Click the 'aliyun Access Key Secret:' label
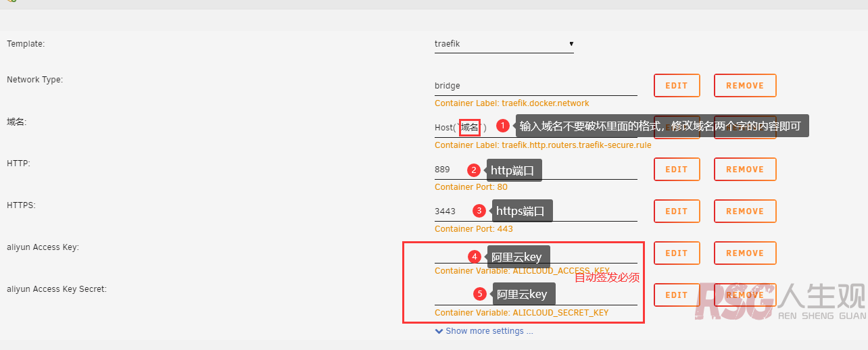The height and width of the screenshot is (350, 868). coord(57,289)
